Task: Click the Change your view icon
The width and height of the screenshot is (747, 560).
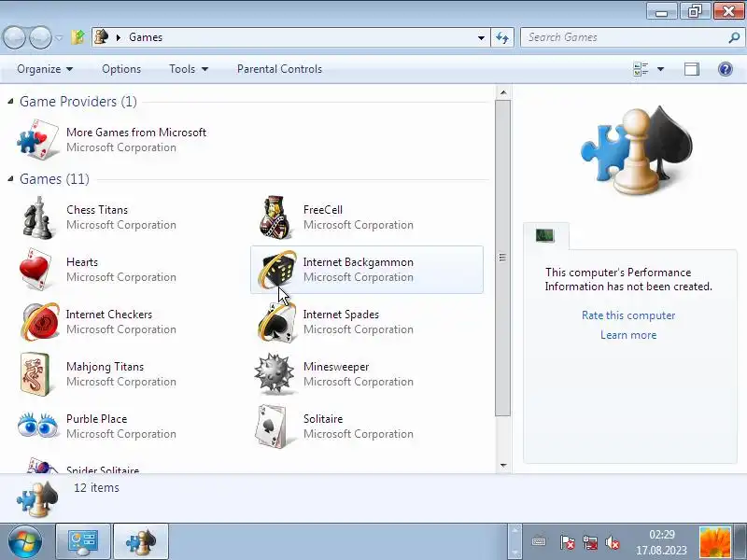Action: pyautogui.click(x=641, y=69)
